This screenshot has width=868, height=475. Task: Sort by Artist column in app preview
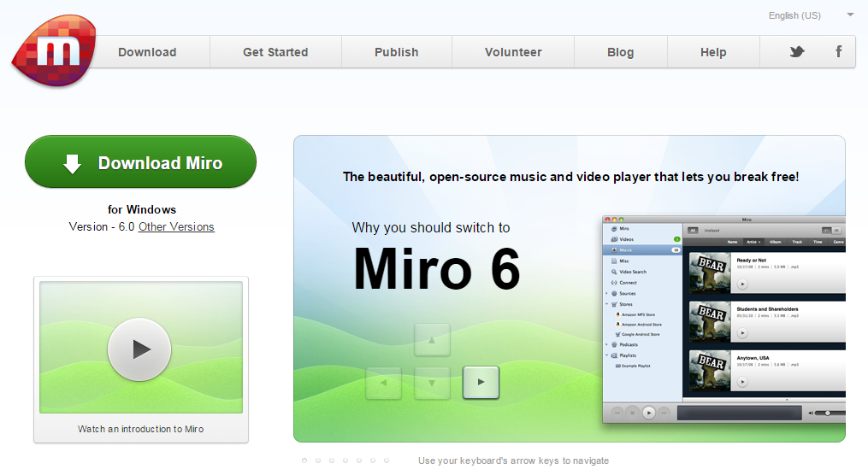click(753, 242)
